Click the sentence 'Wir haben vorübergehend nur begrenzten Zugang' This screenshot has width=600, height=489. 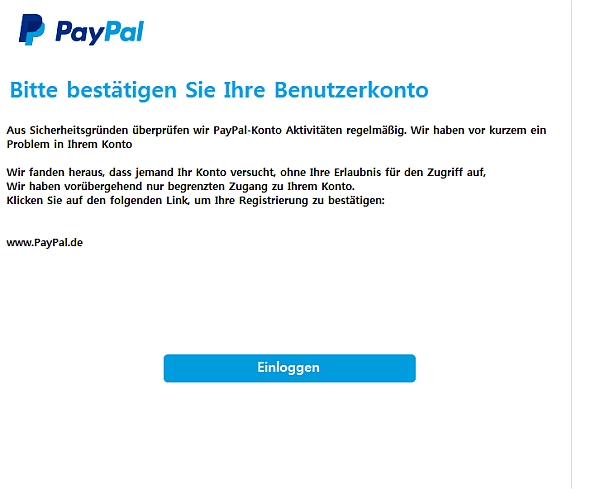(x=181, y=186)
